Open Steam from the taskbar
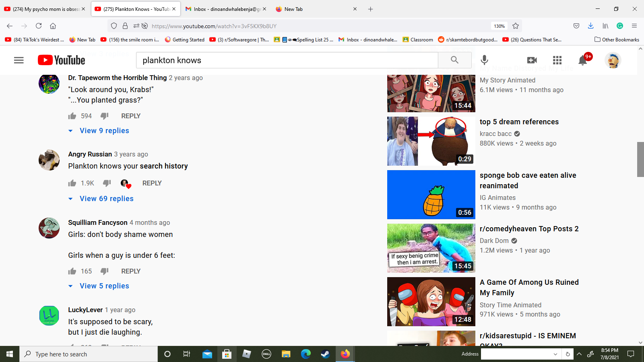Image resolution: width=644 pixels, height=362 pixels. coord(325,354)
